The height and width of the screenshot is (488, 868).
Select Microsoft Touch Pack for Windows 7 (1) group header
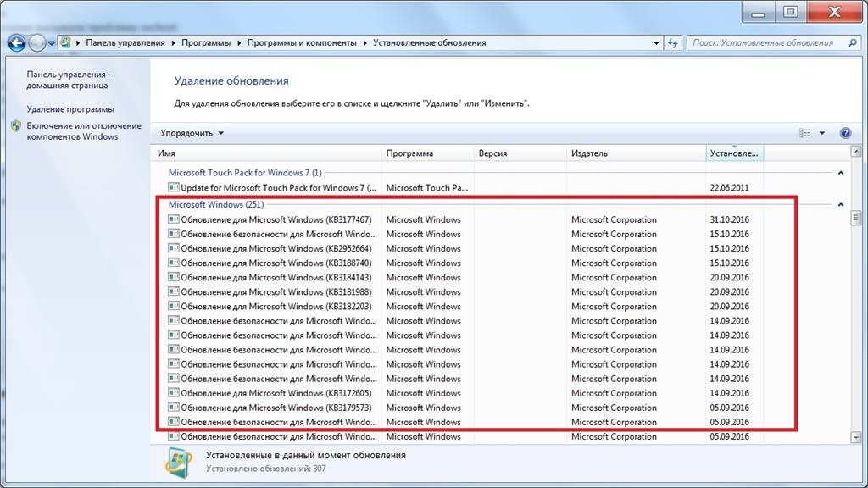coord(245,173)
